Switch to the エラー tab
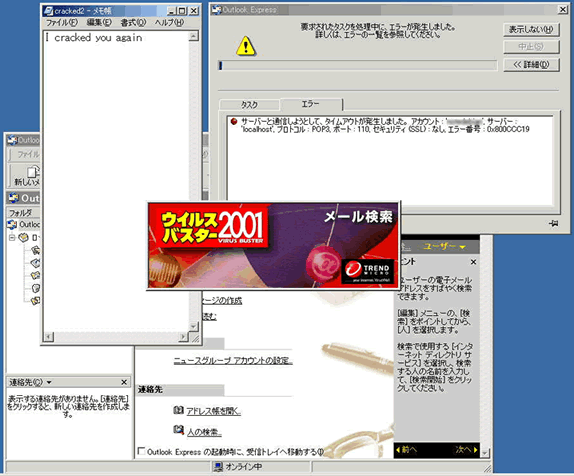The image size is (574, 476). point(311,104)
